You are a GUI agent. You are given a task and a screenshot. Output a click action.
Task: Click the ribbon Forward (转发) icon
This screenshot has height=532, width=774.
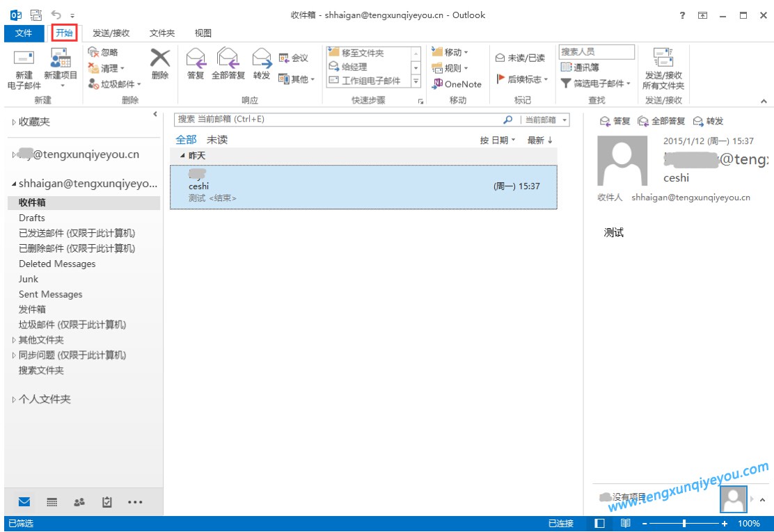point(262,58)
